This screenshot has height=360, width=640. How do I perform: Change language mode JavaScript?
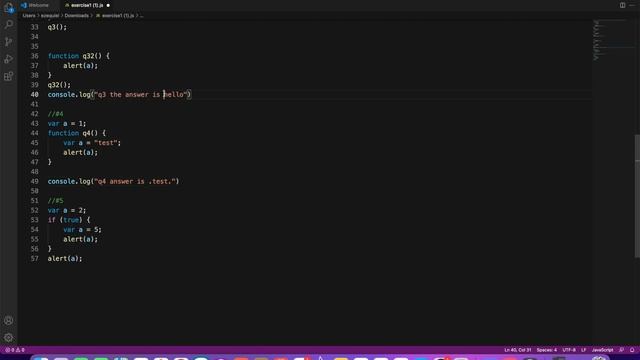602,350
